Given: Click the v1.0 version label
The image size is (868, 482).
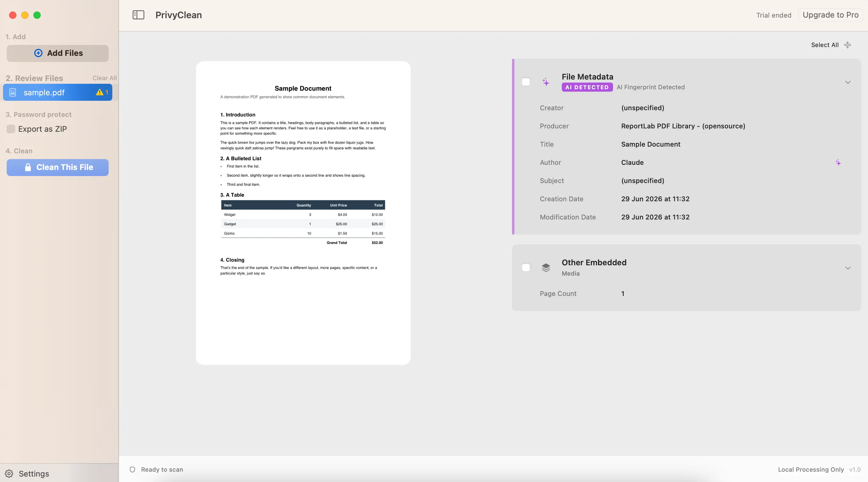Looking at the screenshot, I should coord(855,470).
